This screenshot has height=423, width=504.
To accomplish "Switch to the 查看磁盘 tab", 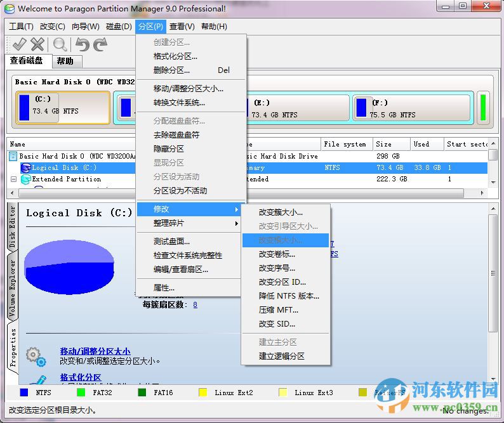I will click(29, 61).
